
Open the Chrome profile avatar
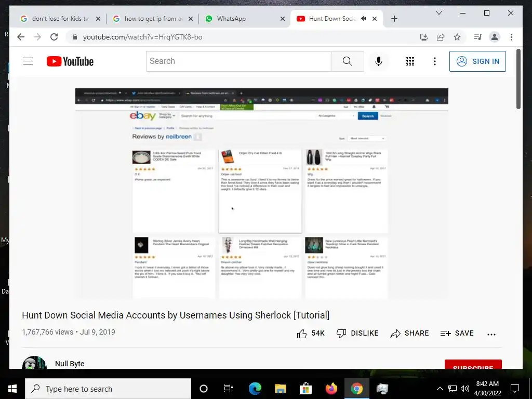tap(495, 37)
